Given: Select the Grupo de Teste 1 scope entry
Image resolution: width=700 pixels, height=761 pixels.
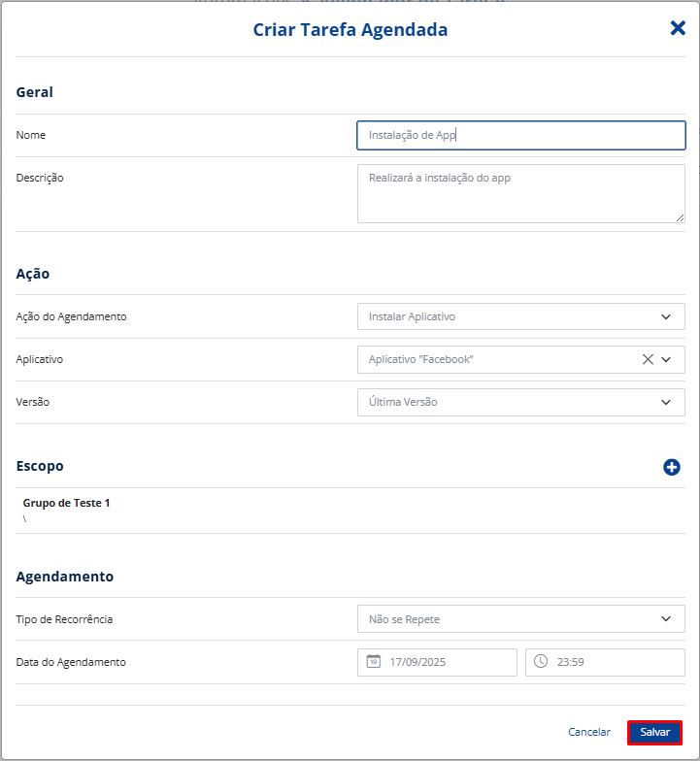Looking at the screenshot, I should click(x=67, y=503).
